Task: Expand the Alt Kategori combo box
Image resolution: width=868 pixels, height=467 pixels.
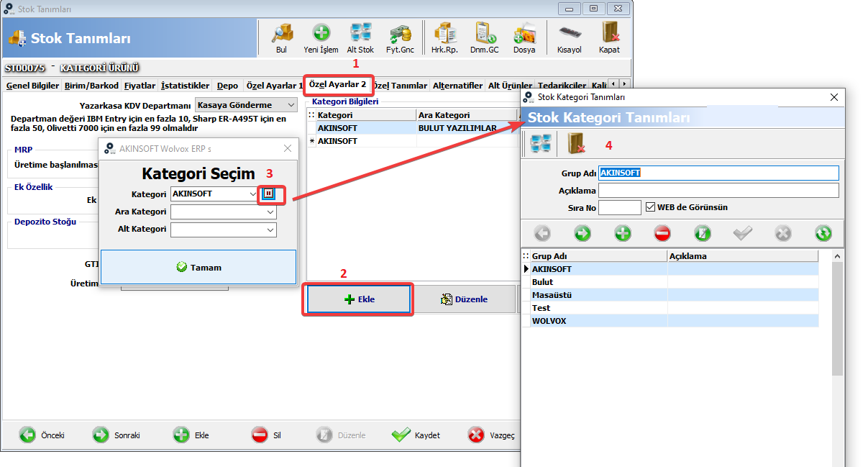Action: click(x=270, y=230)
